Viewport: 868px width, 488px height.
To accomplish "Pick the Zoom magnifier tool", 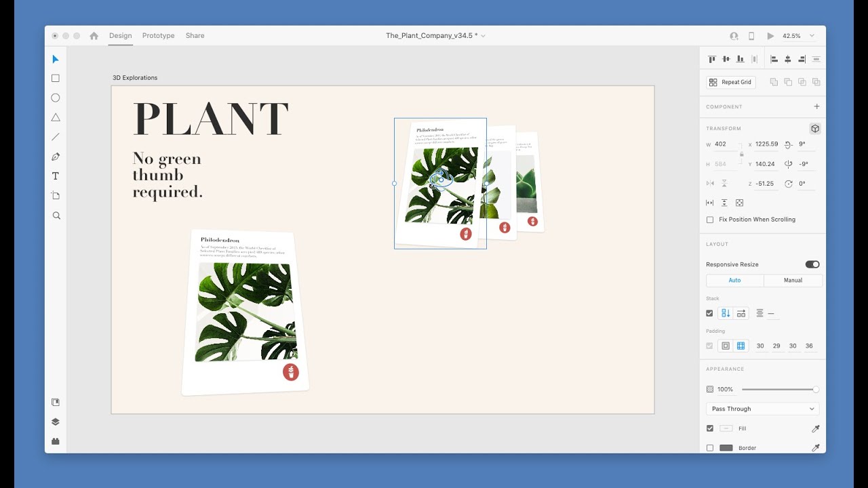I will pyautogui.click(x=56, y=216).
